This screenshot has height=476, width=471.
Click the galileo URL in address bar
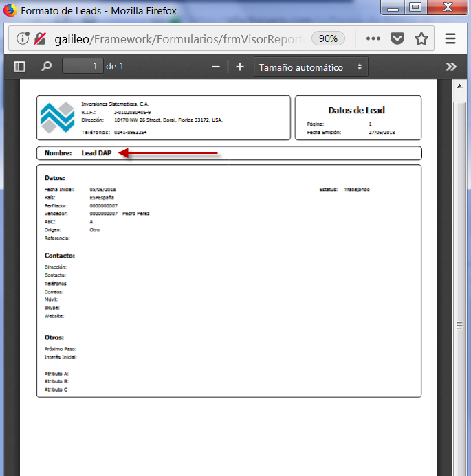(179, 39)
